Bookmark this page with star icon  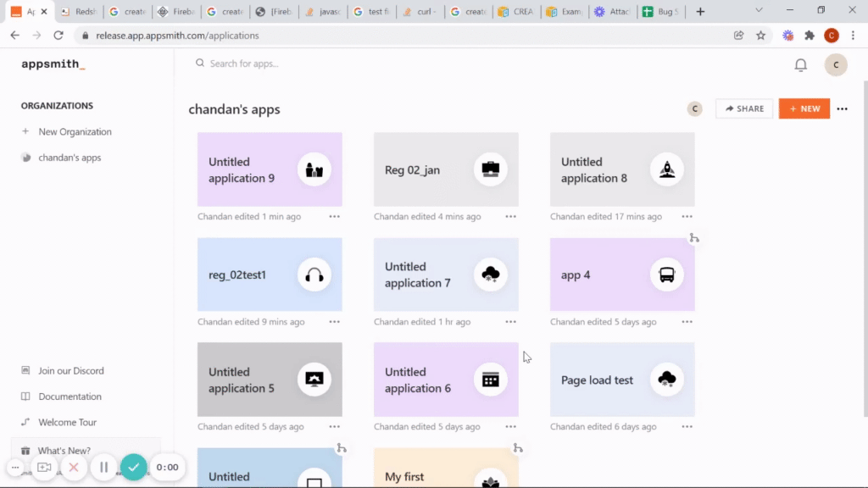click(760, 36)
